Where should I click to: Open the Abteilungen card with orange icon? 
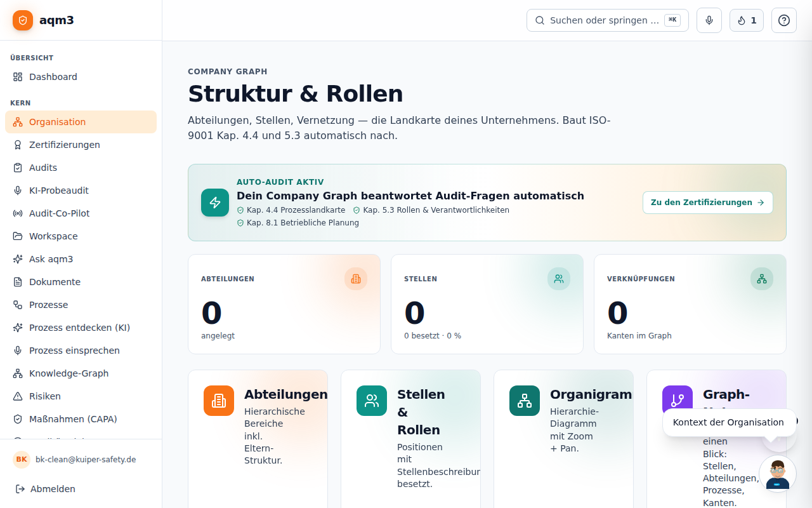coord(258,439)
